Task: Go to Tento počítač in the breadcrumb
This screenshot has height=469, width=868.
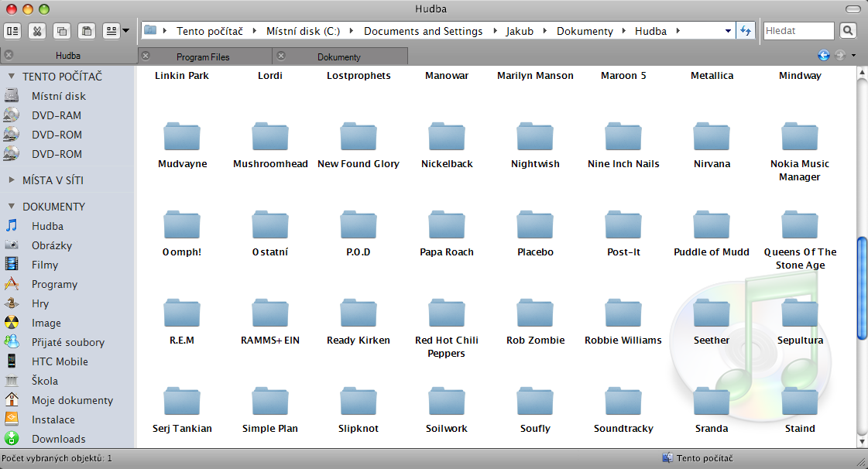Action: [209, 31]
